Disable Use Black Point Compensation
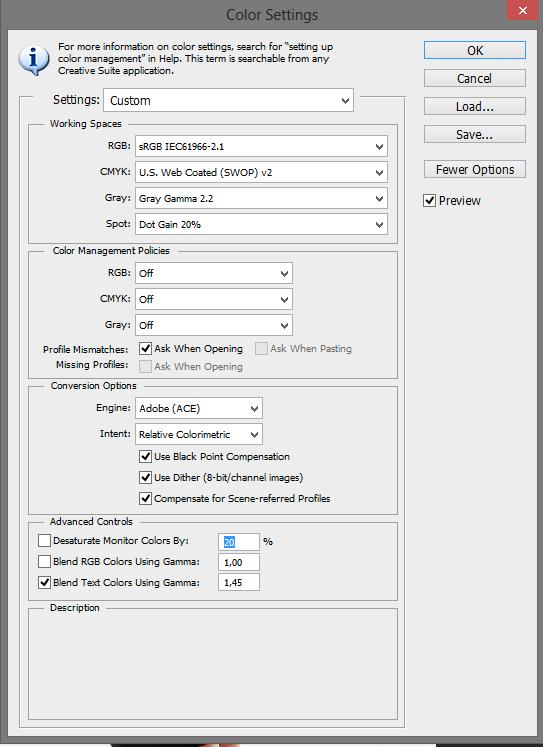Image resolution: width=543 pixels, height=747 pixels. click(x=145, y=456)
